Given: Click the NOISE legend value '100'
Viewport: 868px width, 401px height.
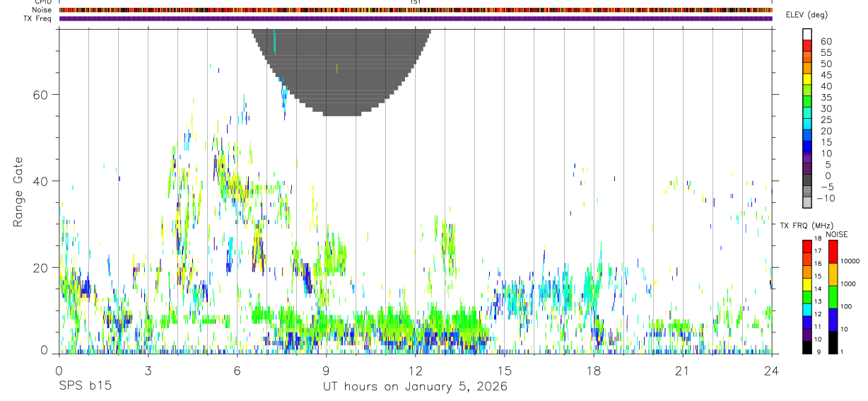Looking at the screenshot, I should [x=846, y=306].
